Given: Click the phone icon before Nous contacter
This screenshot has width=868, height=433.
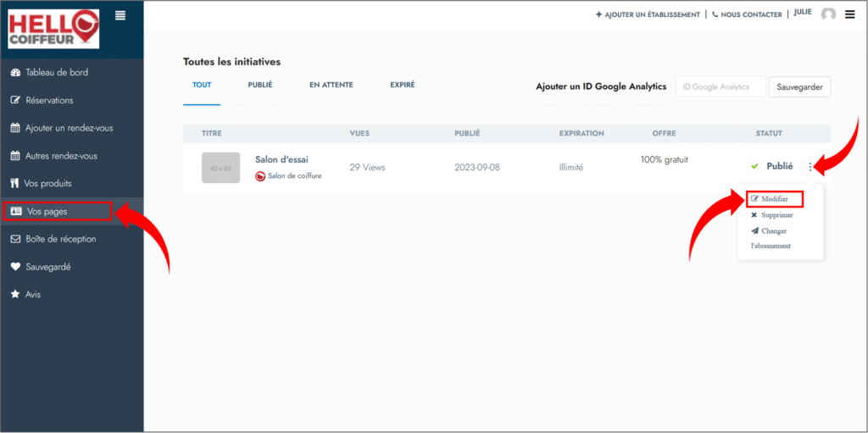Looking at the screenshot, I should point(715,15).
